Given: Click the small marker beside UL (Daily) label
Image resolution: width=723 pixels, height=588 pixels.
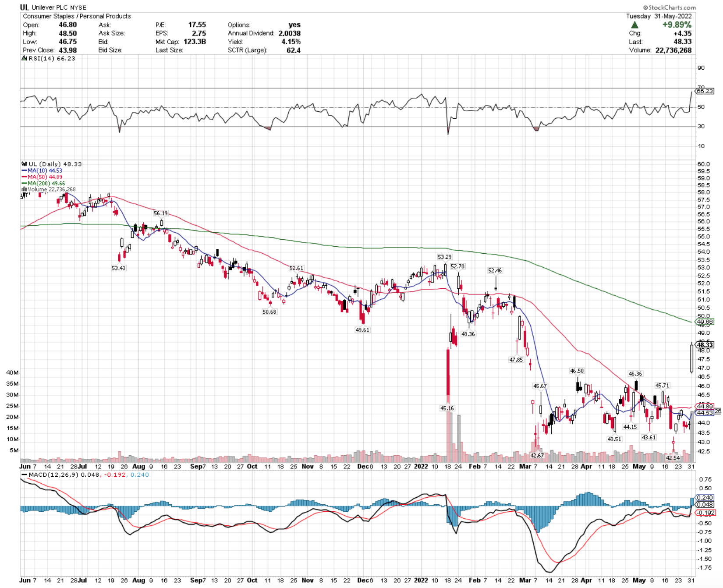Looking at the screenshot, I should click(x=25, y=164).
